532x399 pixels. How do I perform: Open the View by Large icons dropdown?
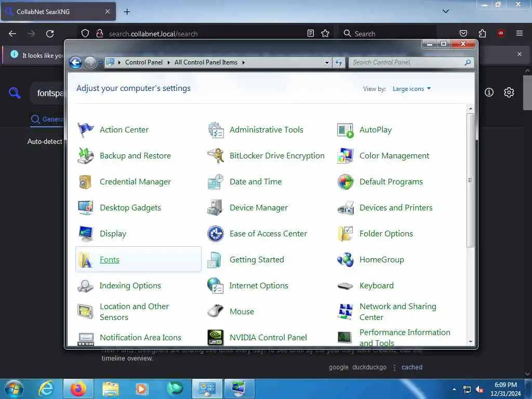pyautogui.click(x=411, y=88)
